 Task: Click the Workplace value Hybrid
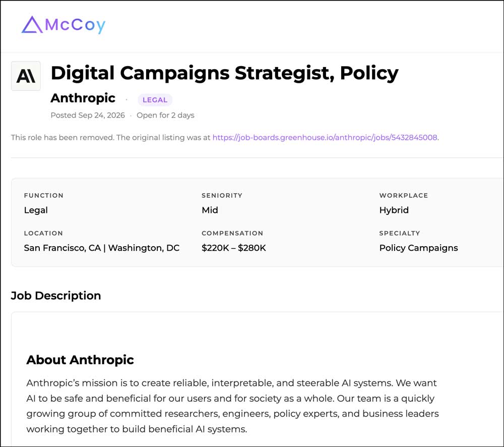(x=394, y=210)
